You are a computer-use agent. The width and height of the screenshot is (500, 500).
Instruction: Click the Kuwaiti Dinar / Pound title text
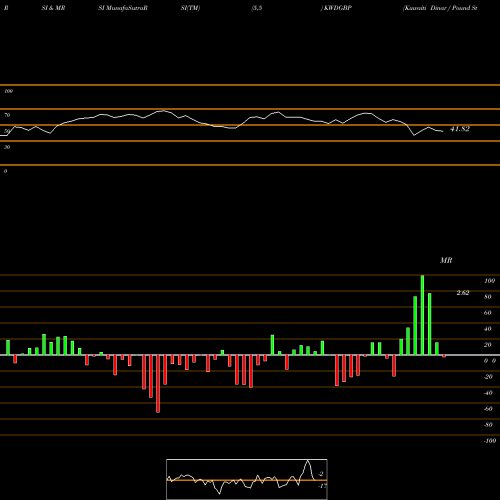click(x=440, y=8)
